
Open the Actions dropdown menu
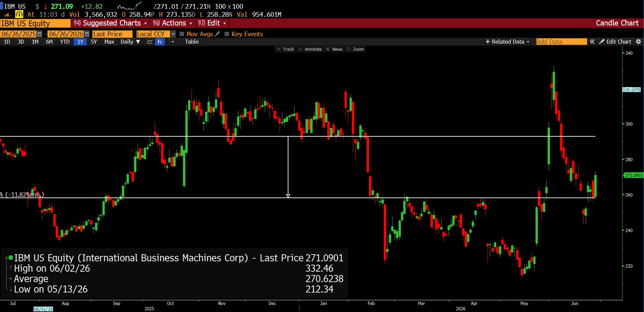pyautogui.click(x=173, y=23)
